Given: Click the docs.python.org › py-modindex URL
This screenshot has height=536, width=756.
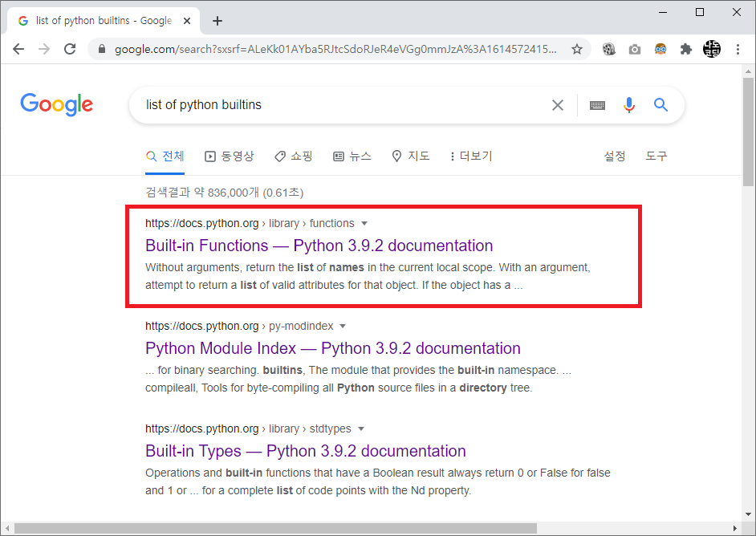Looking at the screenshot, I should tap(239, 326).
